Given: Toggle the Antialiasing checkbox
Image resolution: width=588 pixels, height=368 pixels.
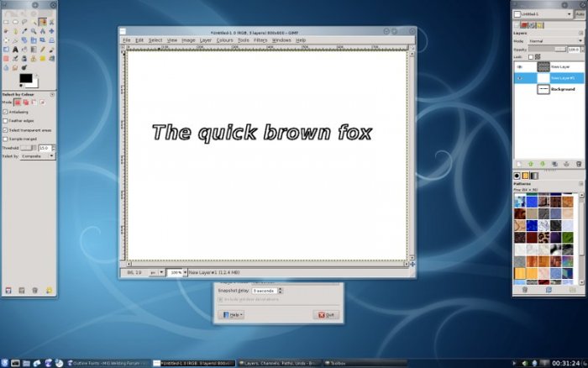Looking at the screenshot, I should (x=5, y=112).
